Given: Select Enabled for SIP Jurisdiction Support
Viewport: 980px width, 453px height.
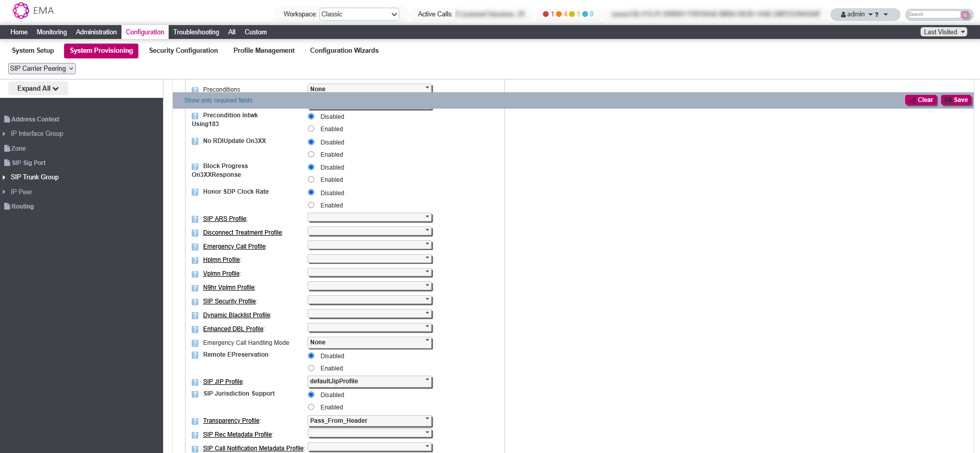Looking at the screenshot, I should tap(311, 407).
